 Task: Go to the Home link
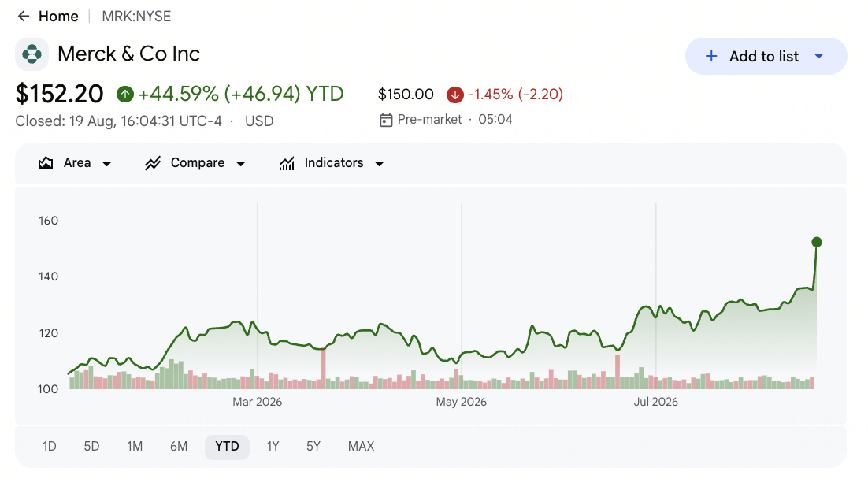click(x=58, y=17)
